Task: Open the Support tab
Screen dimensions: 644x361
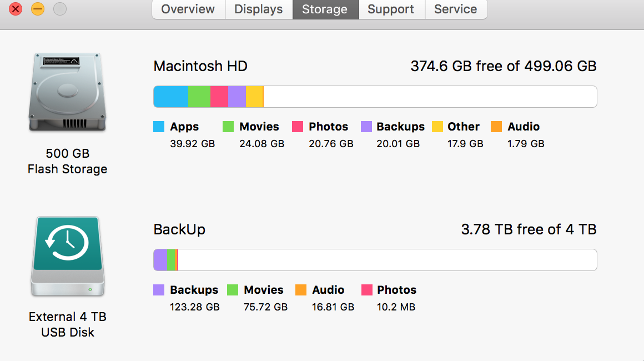Action: pyautogui.click(x=392, y=9)
